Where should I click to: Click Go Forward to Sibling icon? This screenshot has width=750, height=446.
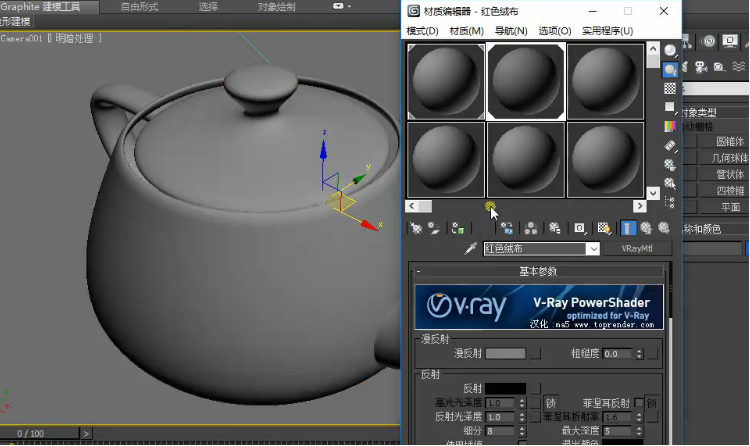coord(663,228)
